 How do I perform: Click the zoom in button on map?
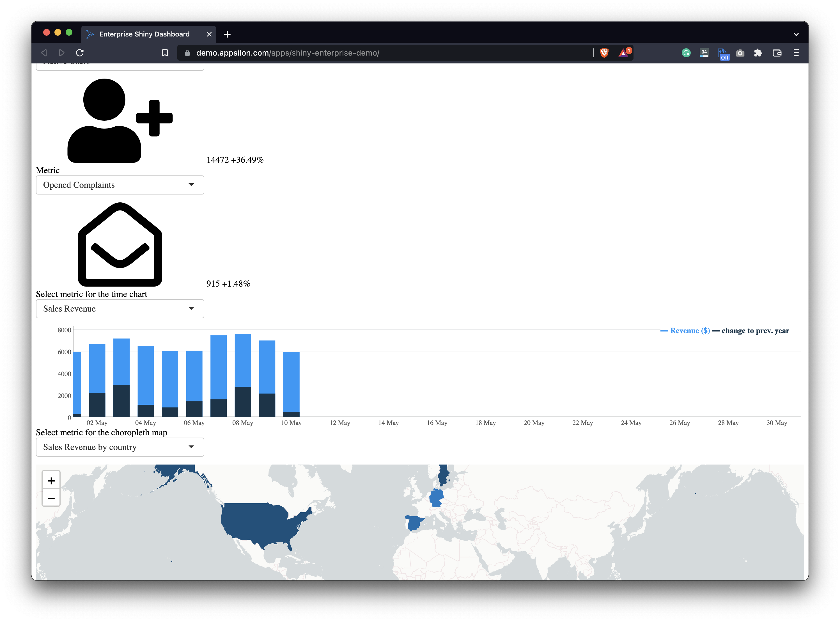pos(52,480)
